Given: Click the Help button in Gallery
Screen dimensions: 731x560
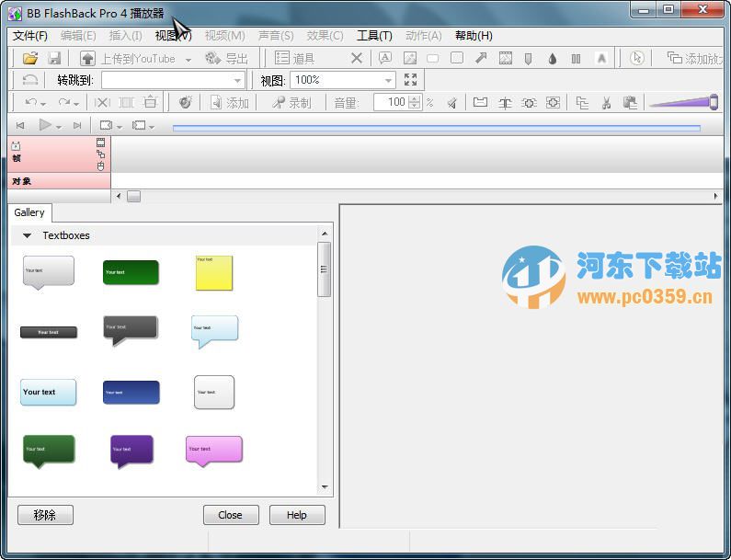Looking at the screenshot, I should coord(297,515).
